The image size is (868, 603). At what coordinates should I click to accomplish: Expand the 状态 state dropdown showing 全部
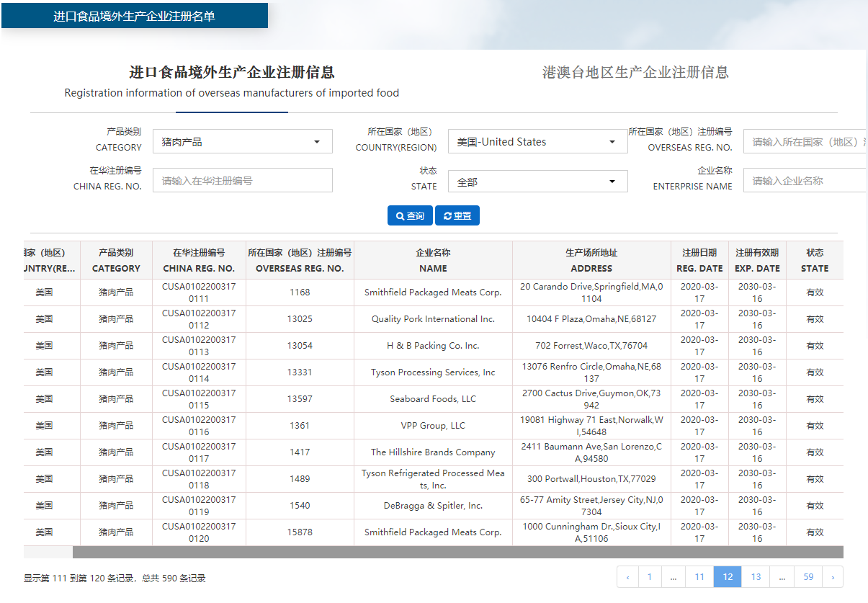pyautogui.click(x=537, y=182)
